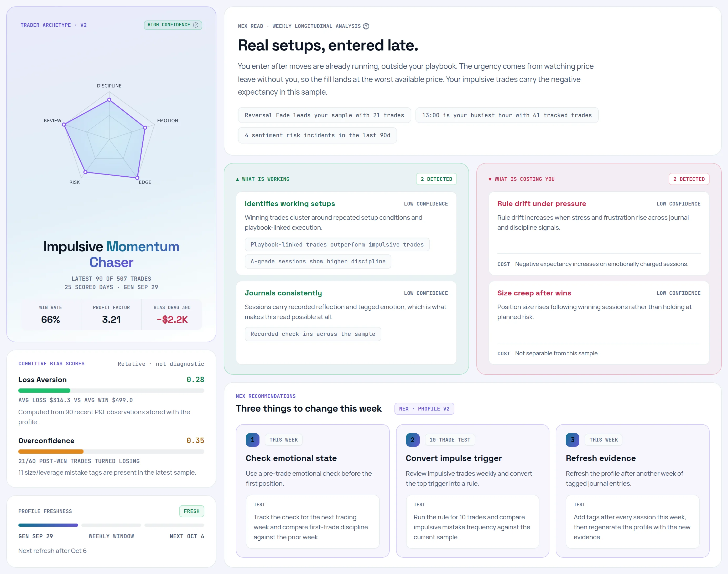Image resolution: width=728 pixels, height=574 pixels.
Task: Click the Next Oct 6 label
Action: coord(187,536)
